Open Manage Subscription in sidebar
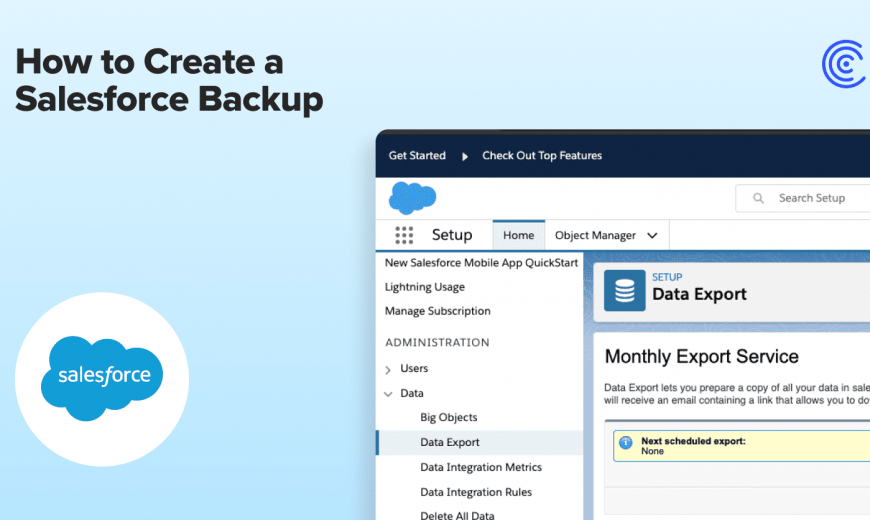Image resolution: width=870 pixels, height=520 pixels. tap(437, 311)
